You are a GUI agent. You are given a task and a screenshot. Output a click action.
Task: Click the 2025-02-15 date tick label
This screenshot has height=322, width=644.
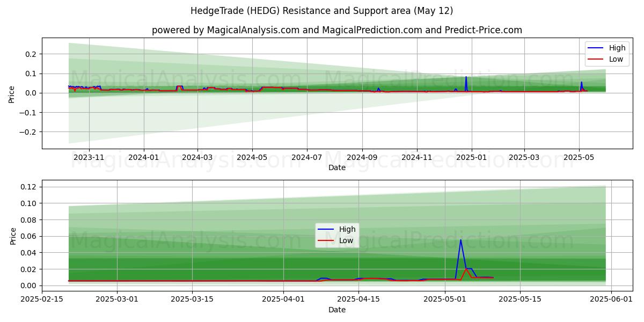click(x=42, y=299)
